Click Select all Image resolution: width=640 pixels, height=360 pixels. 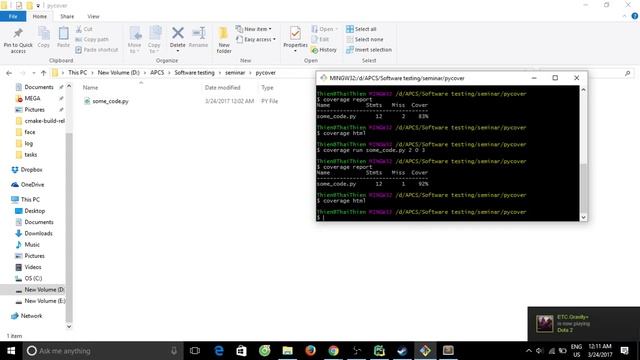(x=361, y=29)
